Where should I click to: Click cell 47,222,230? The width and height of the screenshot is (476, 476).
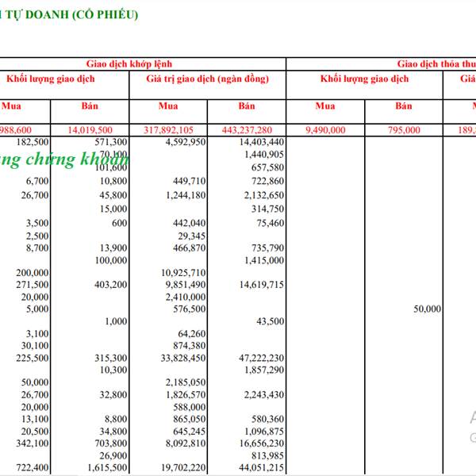(262, 358)
